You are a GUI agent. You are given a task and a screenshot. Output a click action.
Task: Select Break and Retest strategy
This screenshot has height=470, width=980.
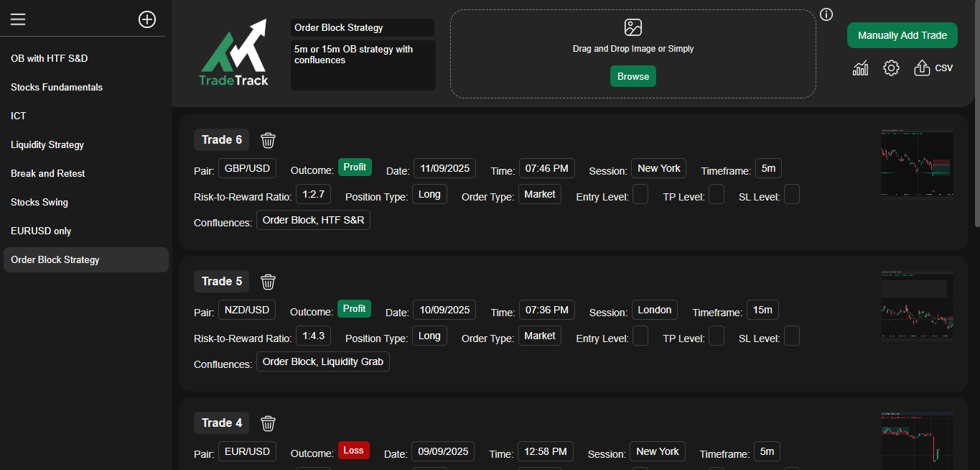(x=48, y=173)
